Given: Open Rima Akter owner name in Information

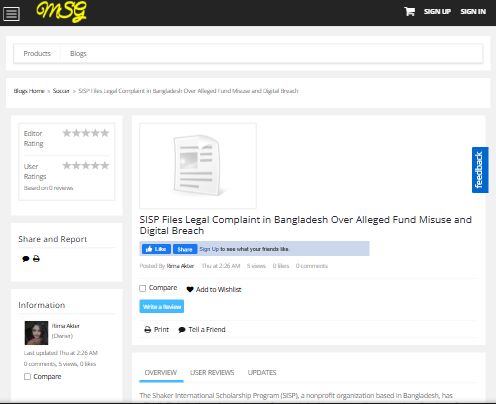Looking at the screenshot, I should (x=66, y=326).
